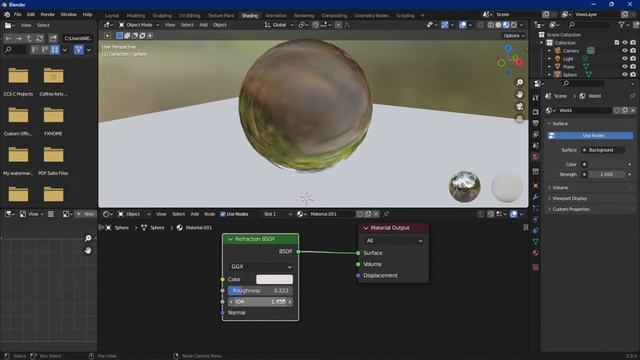This screenshot has height=360, width=640.
Task: Open the Slot 1 dropdown
Action: 278,214
